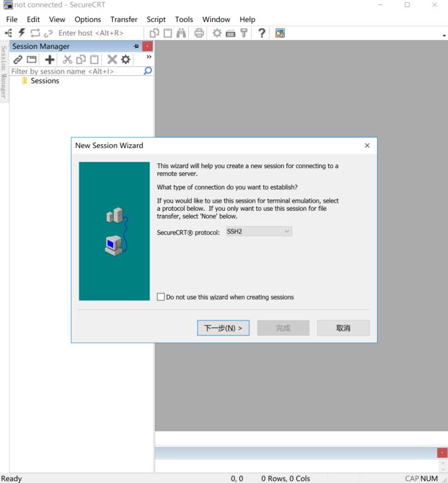The width and height of the screenshot is (448, 483).
Task: Open Session Options gear in main toolbar
Action: coord(217,33)
